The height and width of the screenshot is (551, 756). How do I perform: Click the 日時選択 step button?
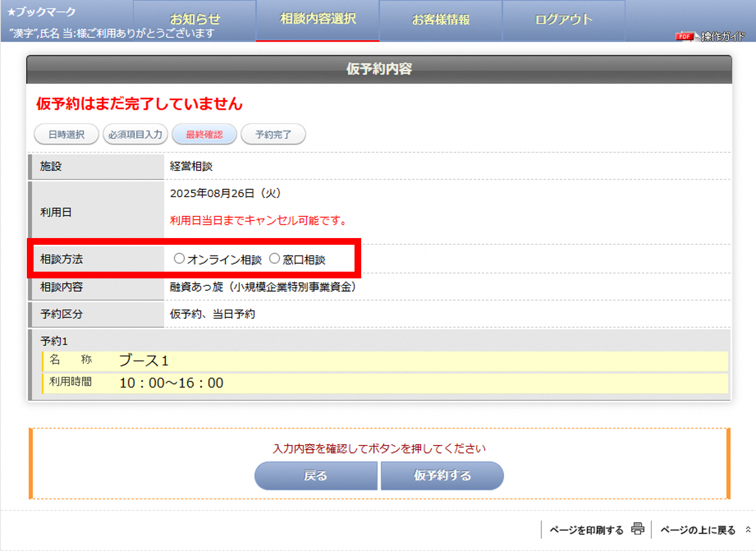click(x=67, y=134)
